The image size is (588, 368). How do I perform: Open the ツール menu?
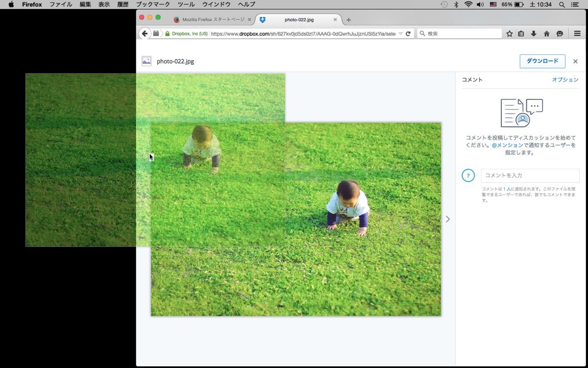[186, 4]
